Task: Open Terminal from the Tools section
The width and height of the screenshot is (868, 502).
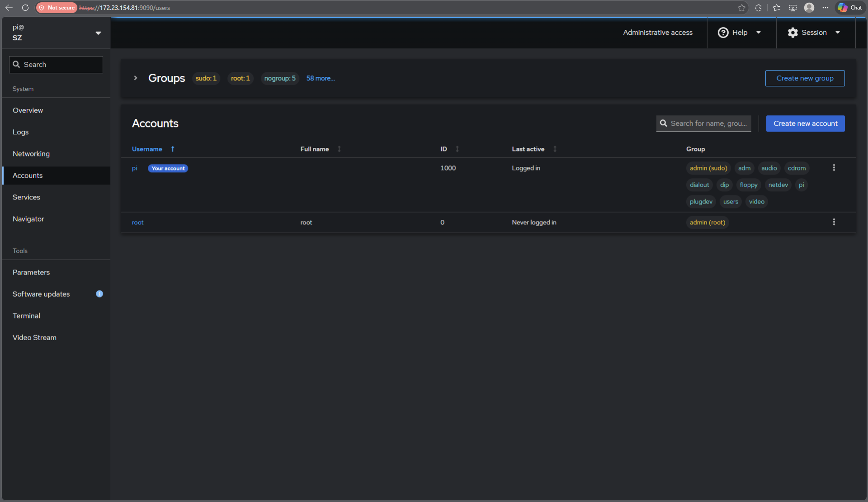Action: (x=26, y=315)
